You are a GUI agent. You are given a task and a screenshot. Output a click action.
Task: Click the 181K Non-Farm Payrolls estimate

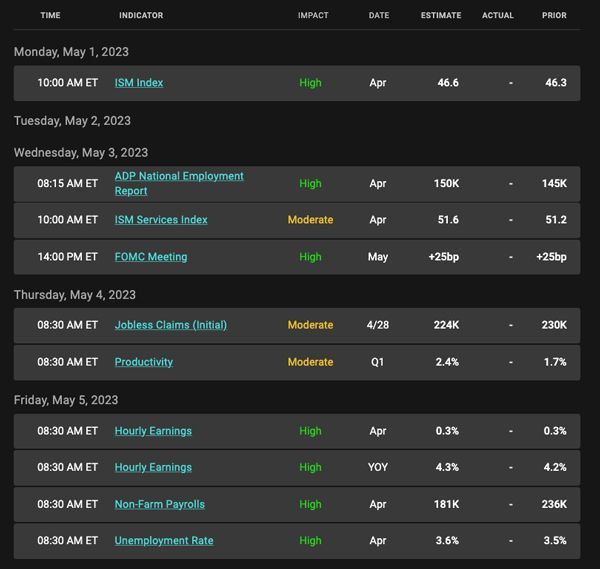pos(446,504)
